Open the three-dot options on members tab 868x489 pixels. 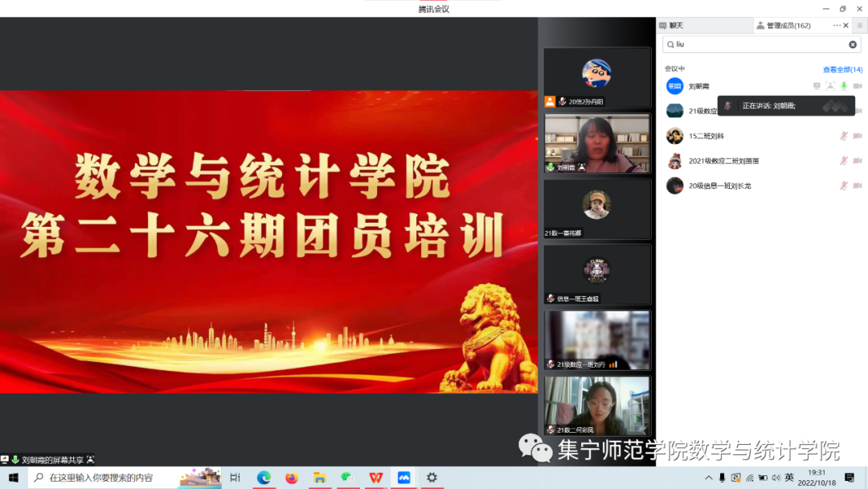837,26
